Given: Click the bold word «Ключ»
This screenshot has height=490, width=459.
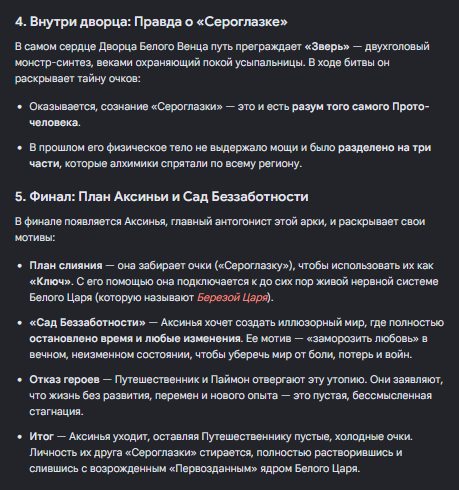Looking at the screenshot, I should pyautogui.click(x=50, y=282).
